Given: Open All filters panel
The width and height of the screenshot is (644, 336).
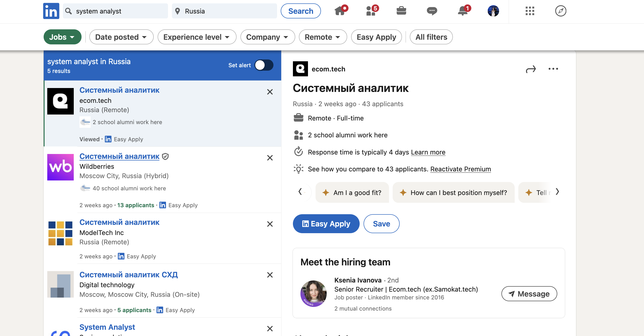Looking at the screenshot, I should [x=431, y=37].
